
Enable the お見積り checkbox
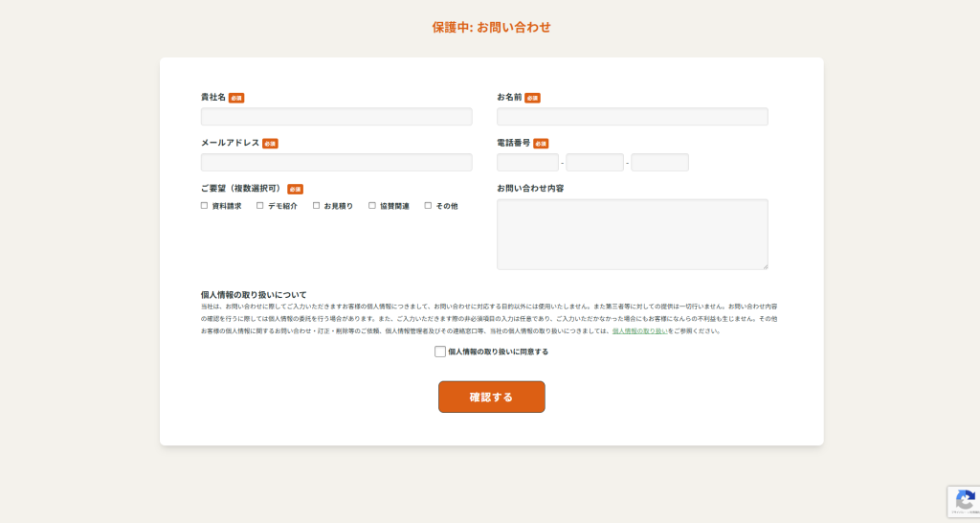click(317, 206)
